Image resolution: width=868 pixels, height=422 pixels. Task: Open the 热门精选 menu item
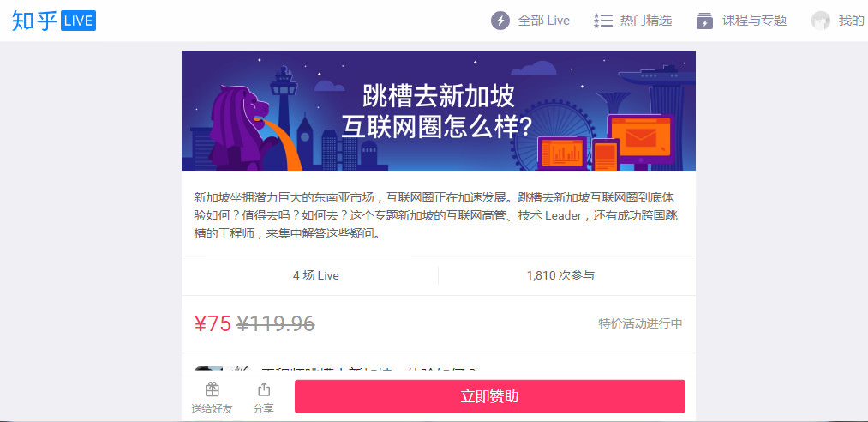632,21
